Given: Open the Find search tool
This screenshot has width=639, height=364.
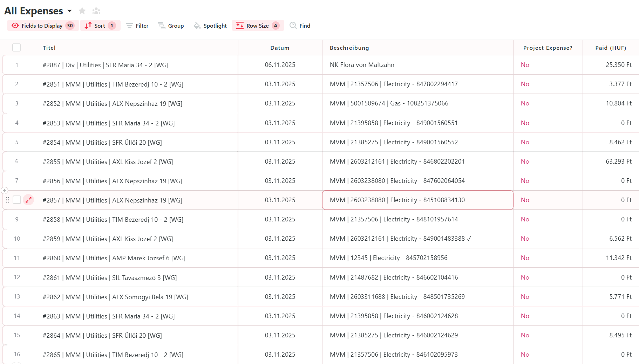Looking at the screenshot, I should [300, 26].
